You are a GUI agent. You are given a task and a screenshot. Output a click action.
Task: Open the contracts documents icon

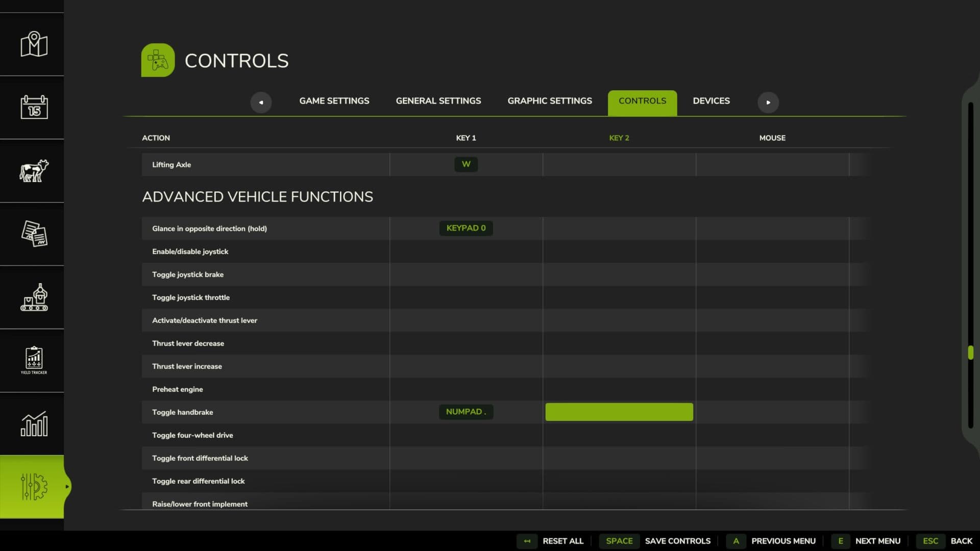point(34,234)
